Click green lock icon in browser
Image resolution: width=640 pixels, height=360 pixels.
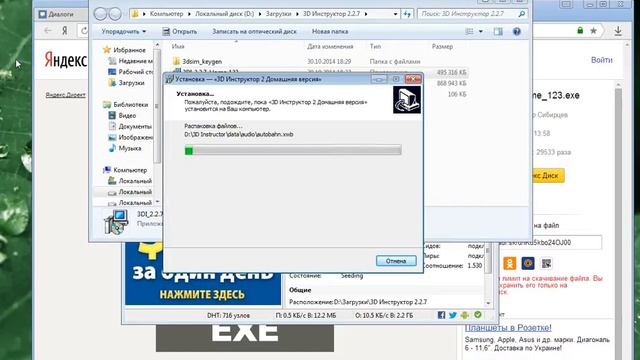click(x=580, y=31)
